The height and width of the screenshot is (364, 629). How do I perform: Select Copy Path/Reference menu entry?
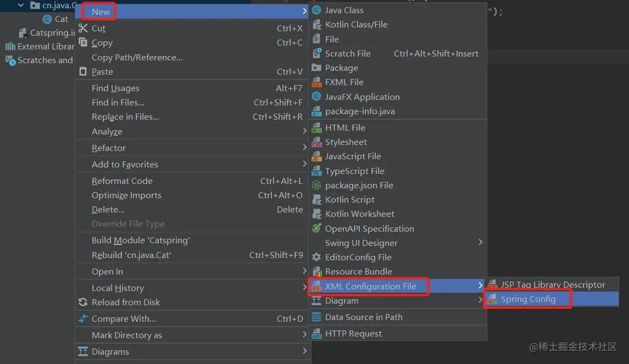[x=192, y=57]
